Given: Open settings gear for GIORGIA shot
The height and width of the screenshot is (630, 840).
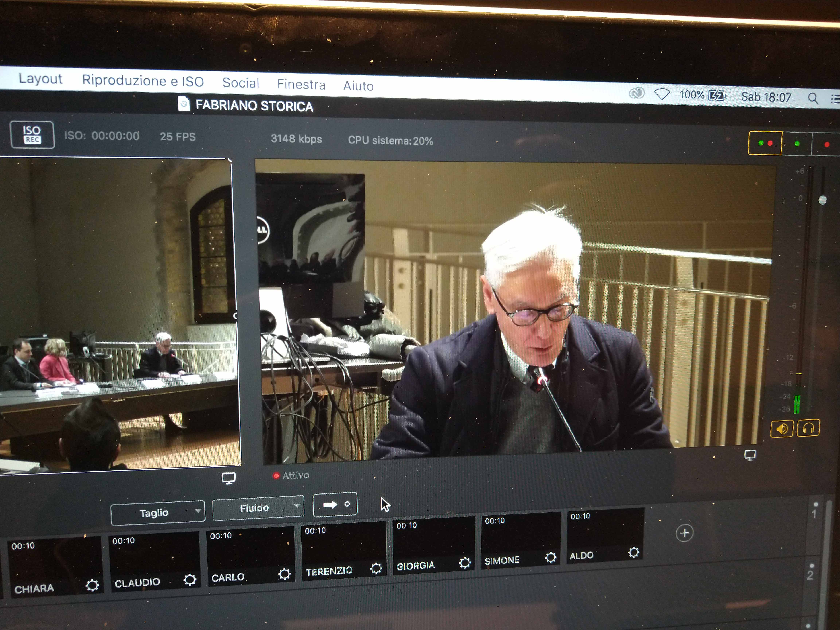Looking at the screenshot, I should (465, 562).
